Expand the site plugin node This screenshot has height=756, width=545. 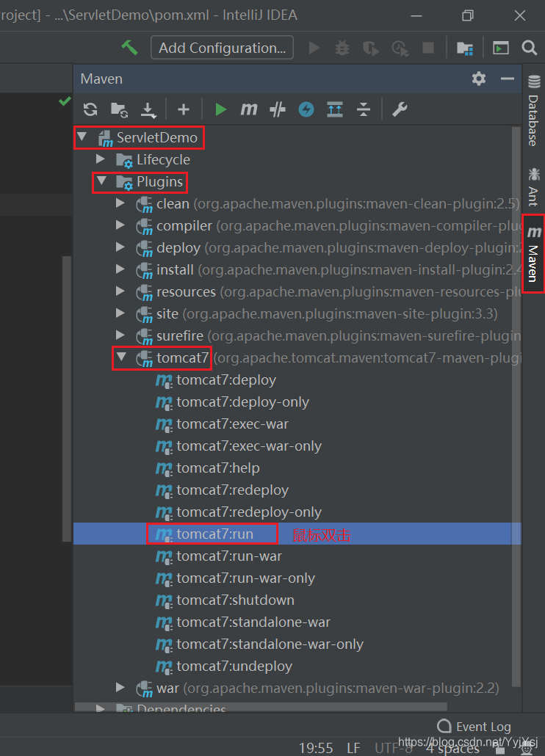[120, 313]
